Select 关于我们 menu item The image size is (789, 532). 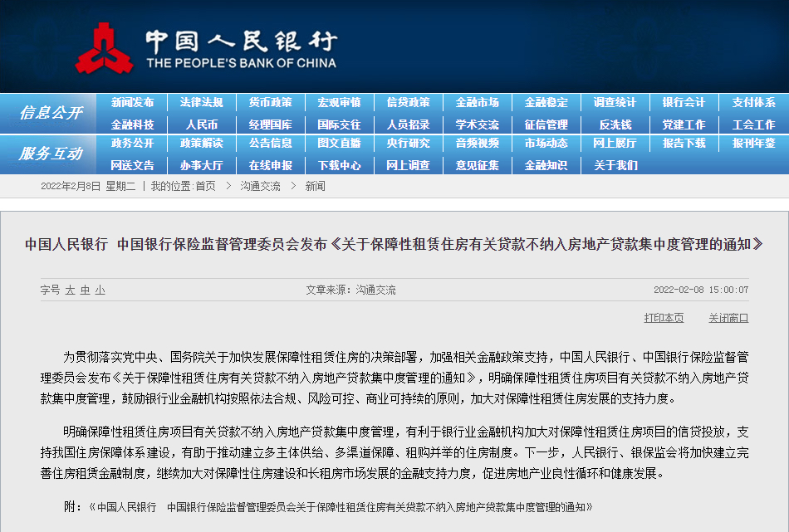[x=615, y=165]
